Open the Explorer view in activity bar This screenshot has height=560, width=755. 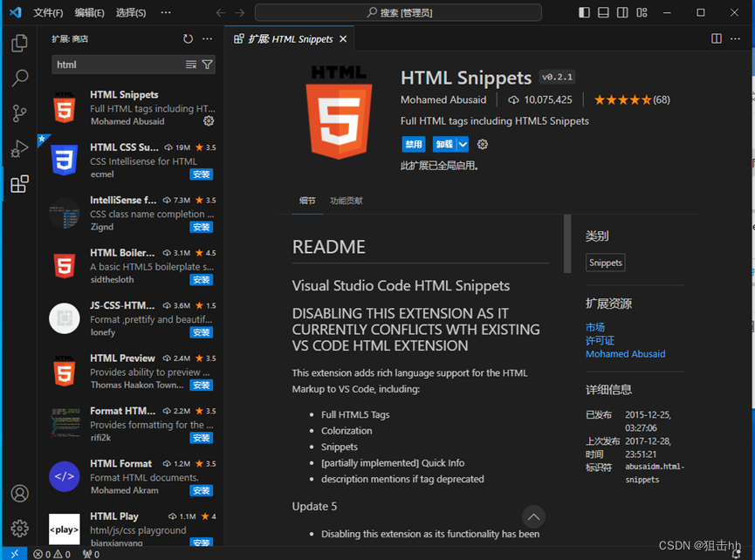[x=19, y=43]
